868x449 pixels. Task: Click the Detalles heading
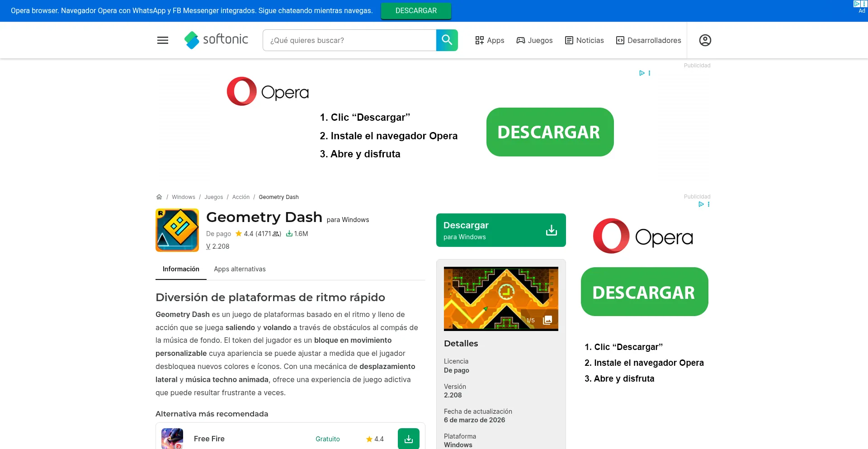coord(461,343)
